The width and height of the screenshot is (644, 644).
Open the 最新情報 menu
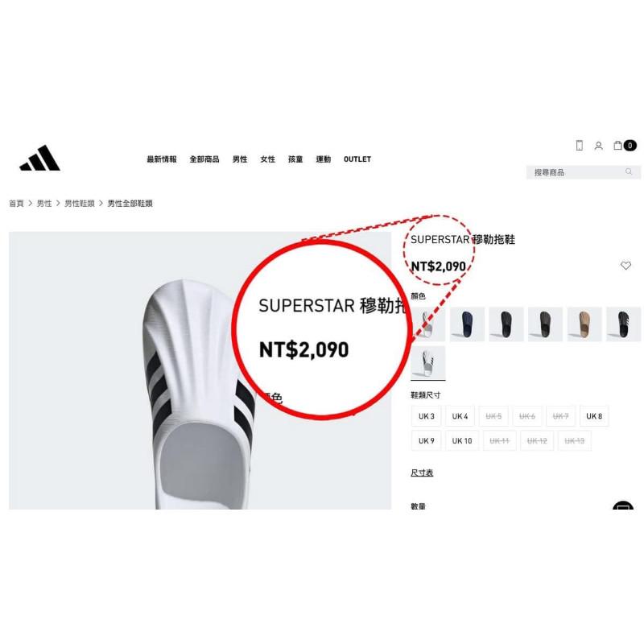coord(162,159)
